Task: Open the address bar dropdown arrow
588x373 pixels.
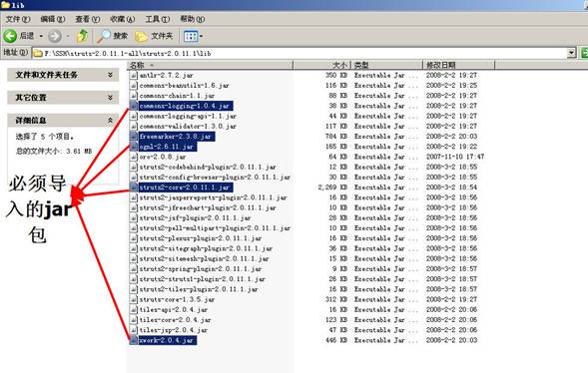Action: click(571, 53)
